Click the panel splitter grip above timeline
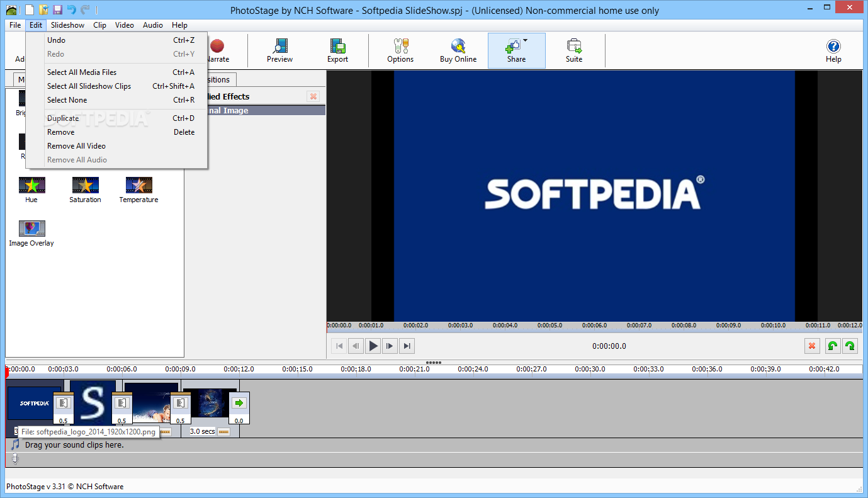Image resolution: width=868 pixels, height=498 pixels. pos(434,363)
